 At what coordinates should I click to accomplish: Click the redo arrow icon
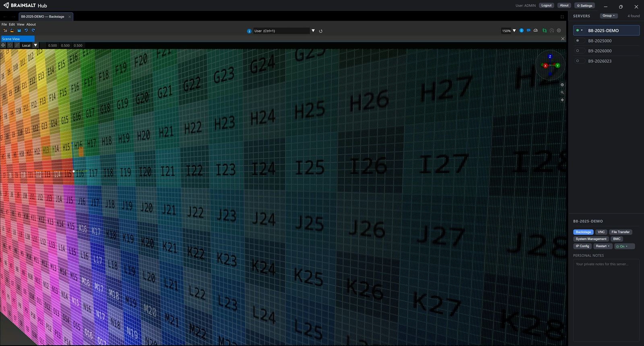point(33,31)
